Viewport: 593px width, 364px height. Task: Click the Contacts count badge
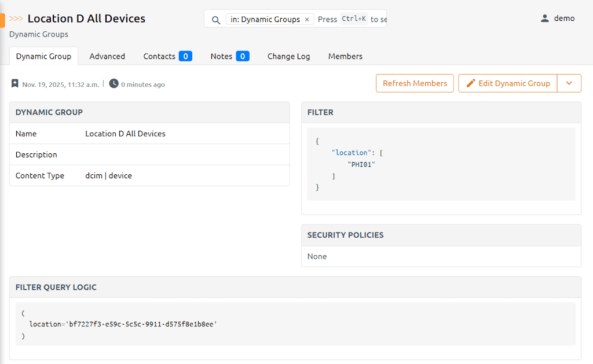pos(185,56)
